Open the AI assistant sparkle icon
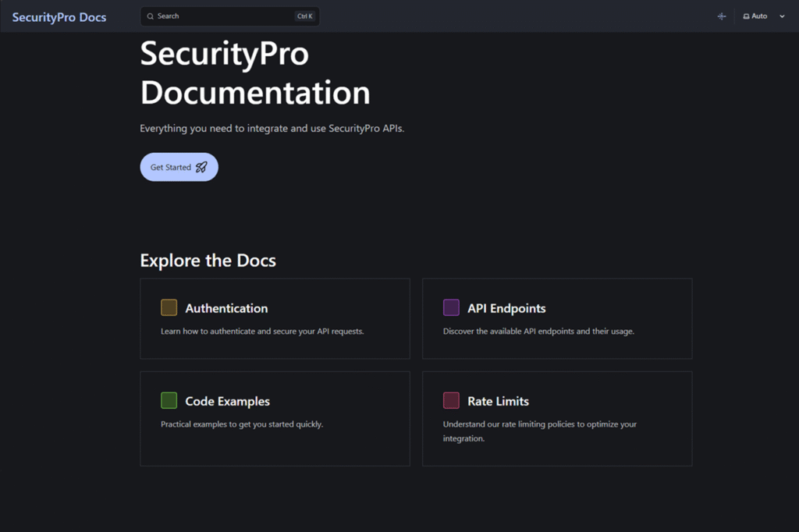The image size is (799, 532). point(722,16)
